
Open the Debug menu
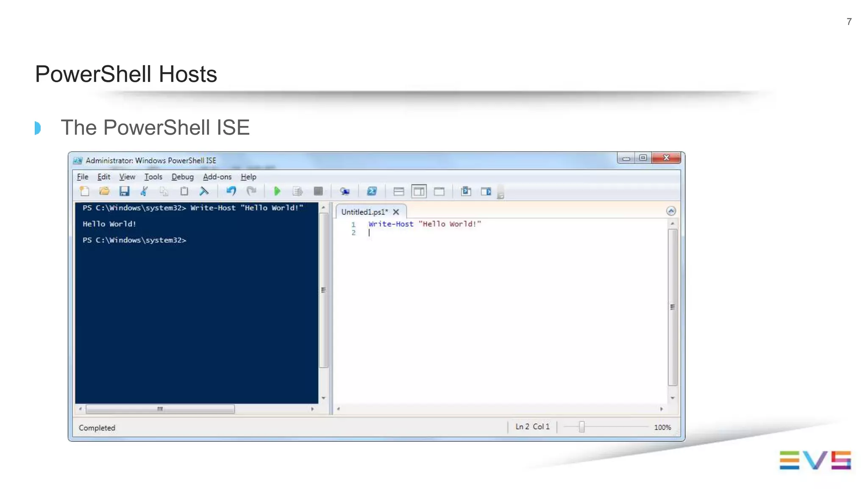point(183,177)
